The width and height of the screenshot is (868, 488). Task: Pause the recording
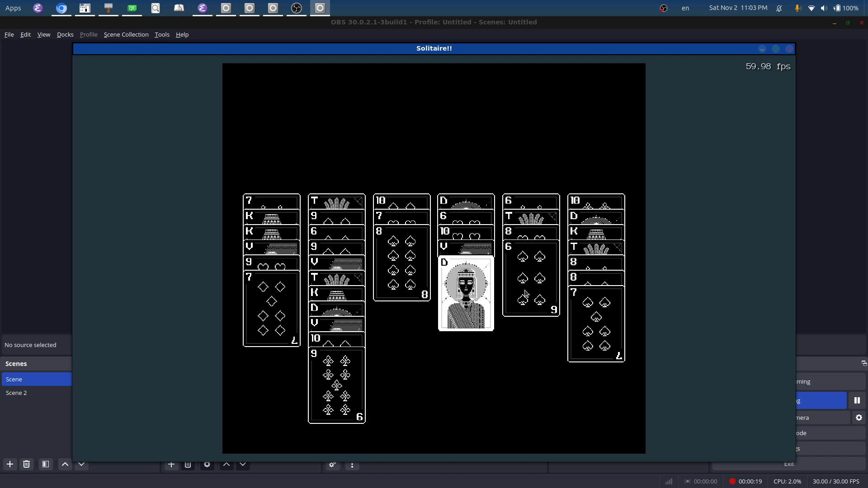coord(857,401)
